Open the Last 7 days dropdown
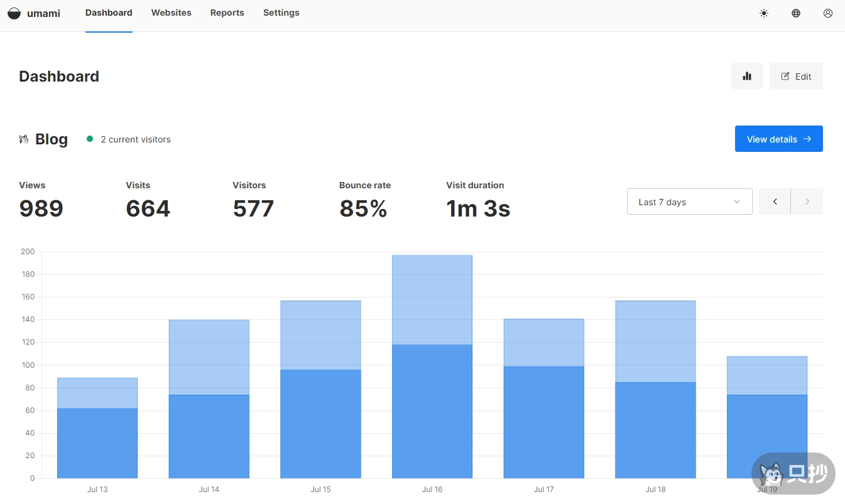The image size is (845, 504). [x=689, y=201]
